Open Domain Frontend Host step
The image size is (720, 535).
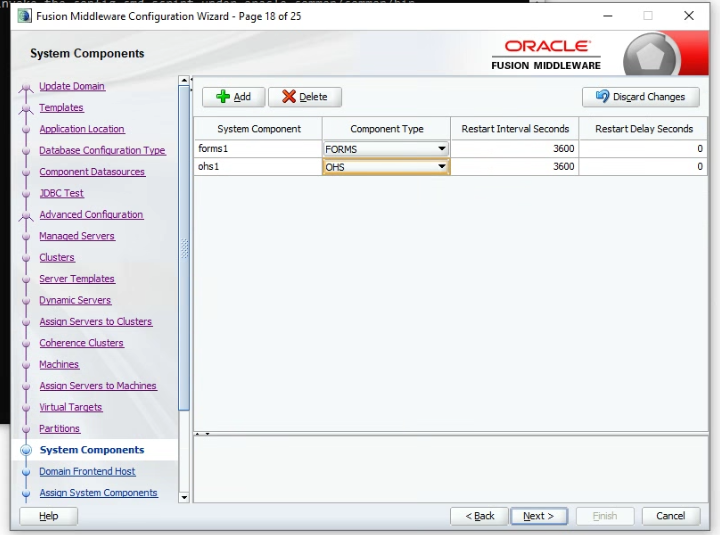pos(87,471)
